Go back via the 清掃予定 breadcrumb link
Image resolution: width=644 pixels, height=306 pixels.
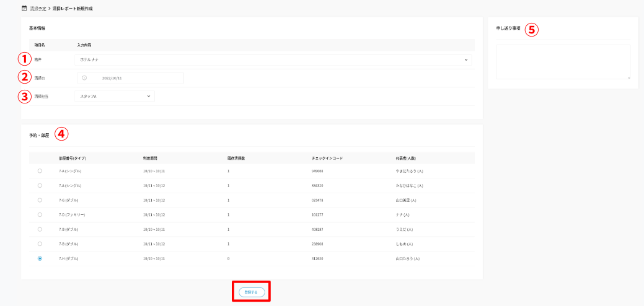click(x=38, y=9)
